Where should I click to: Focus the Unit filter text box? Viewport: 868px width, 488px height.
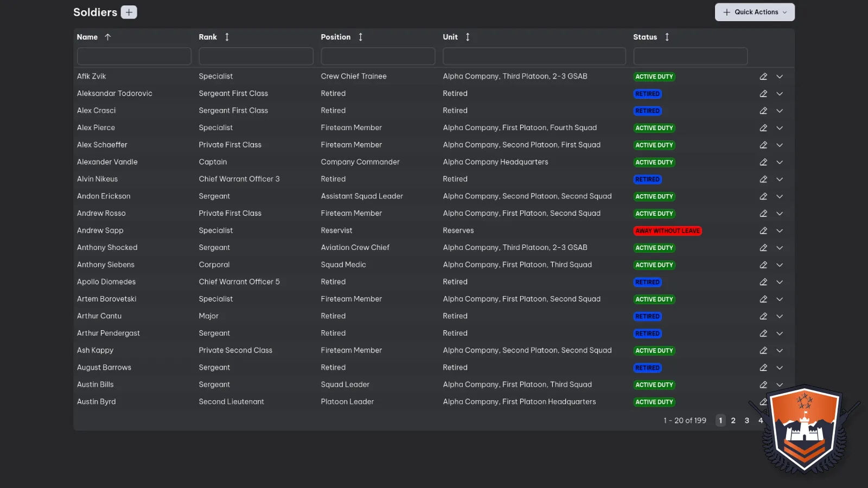534,56
